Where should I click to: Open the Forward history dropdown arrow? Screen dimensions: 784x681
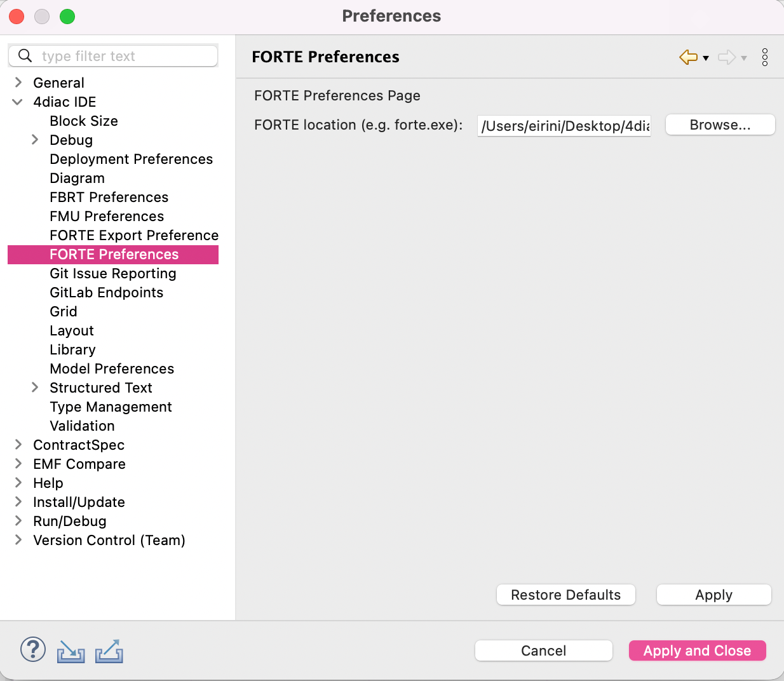[744, 58]
